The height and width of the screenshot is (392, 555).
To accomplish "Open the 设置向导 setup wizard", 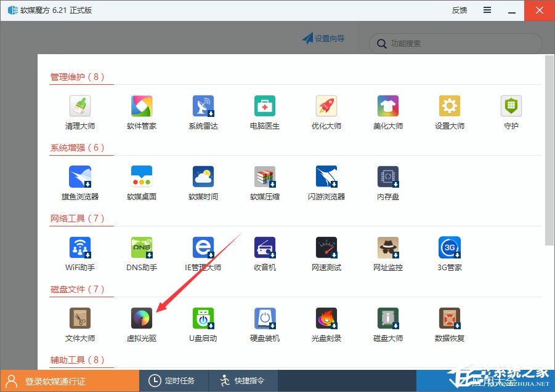I will (x=325, y=38).
